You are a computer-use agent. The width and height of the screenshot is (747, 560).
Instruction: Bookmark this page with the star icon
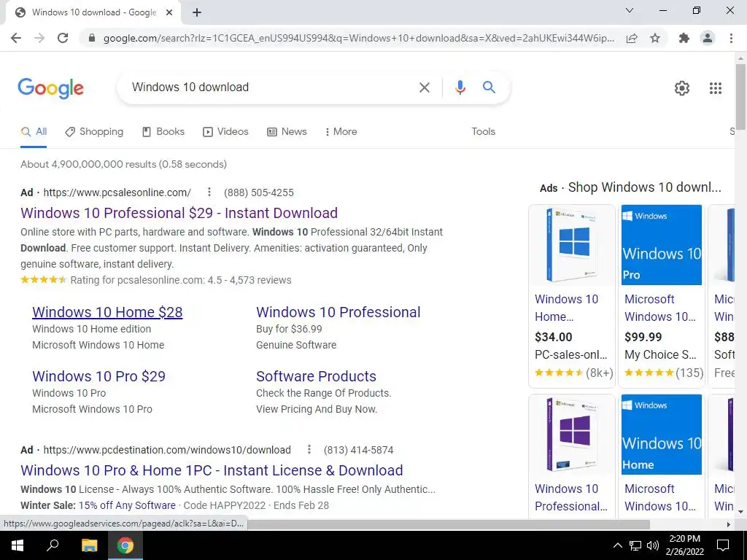coord(655,38)
